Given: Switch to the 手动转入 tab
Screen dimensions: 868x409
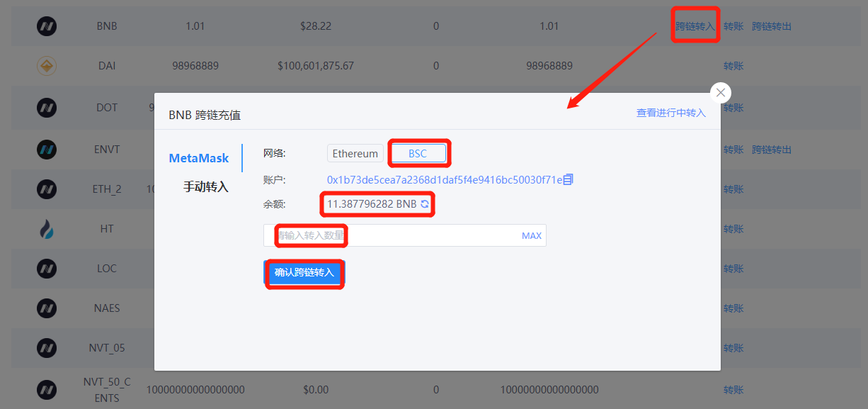Looking at the screenshot, I should [x=205, y=187].
